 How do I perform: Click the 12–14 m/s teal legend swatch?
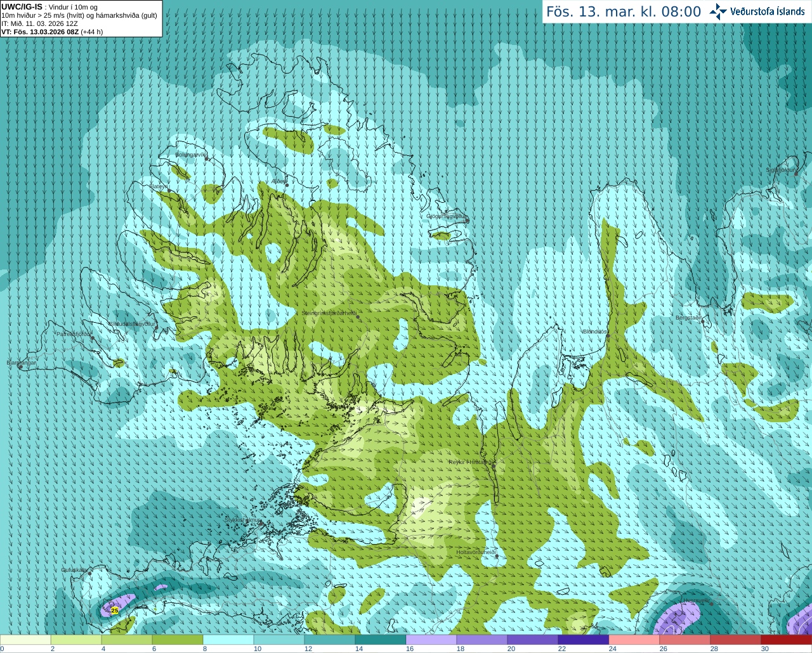[x=330, y=640]
